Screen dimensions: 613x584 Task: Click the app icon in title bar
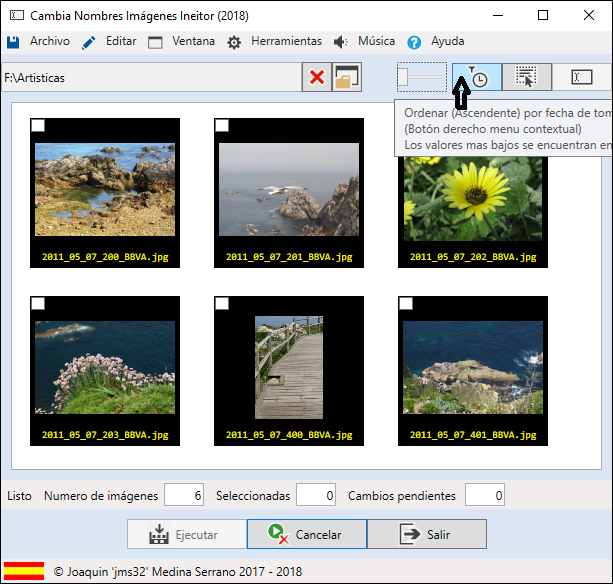pyautogui.click(x=17, y=16)
